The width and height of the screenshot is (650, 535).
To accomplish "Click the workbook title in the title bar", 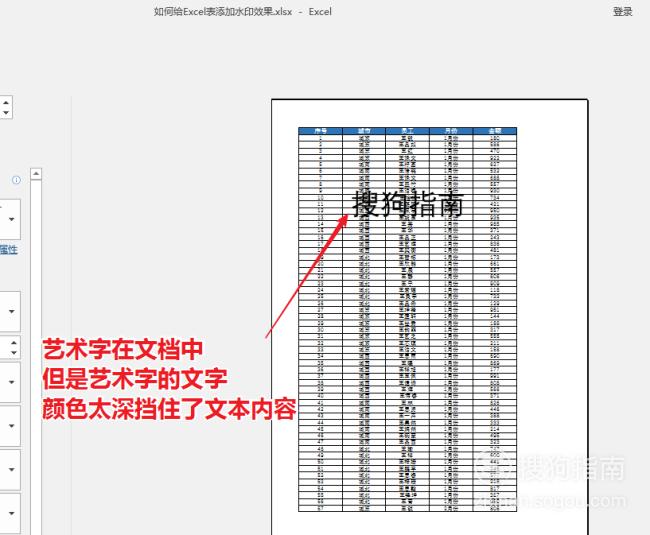I will pos(243,12).
